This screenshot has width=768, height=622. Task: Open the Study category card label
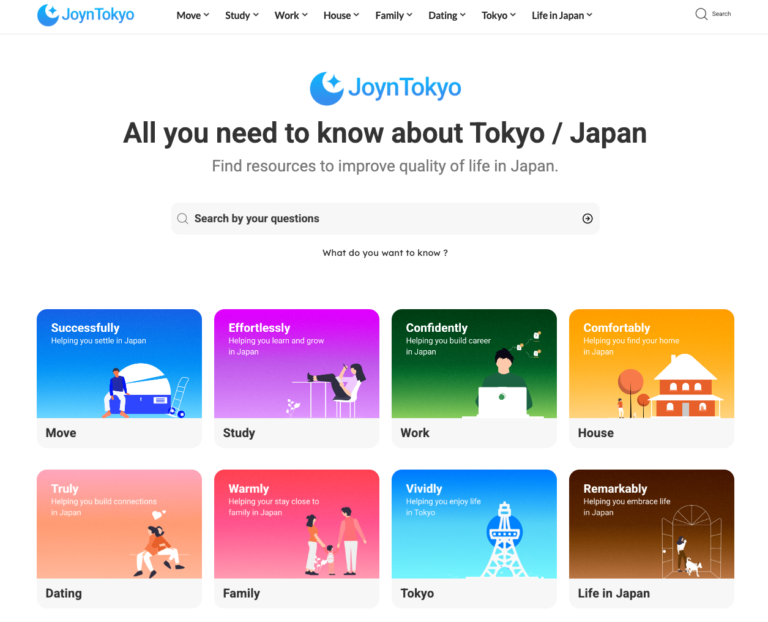point(239,433)
